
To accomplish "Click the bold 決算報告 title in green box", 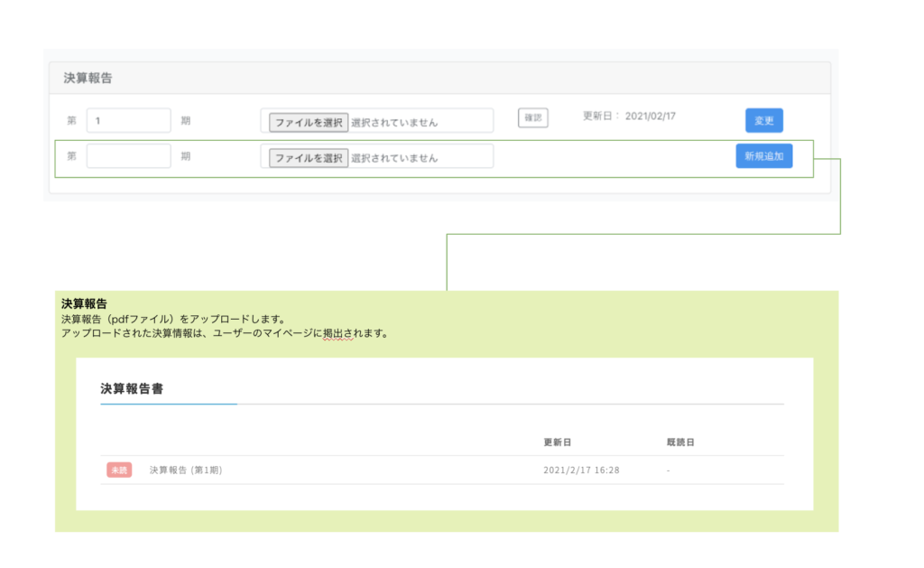I will point(84,303).
